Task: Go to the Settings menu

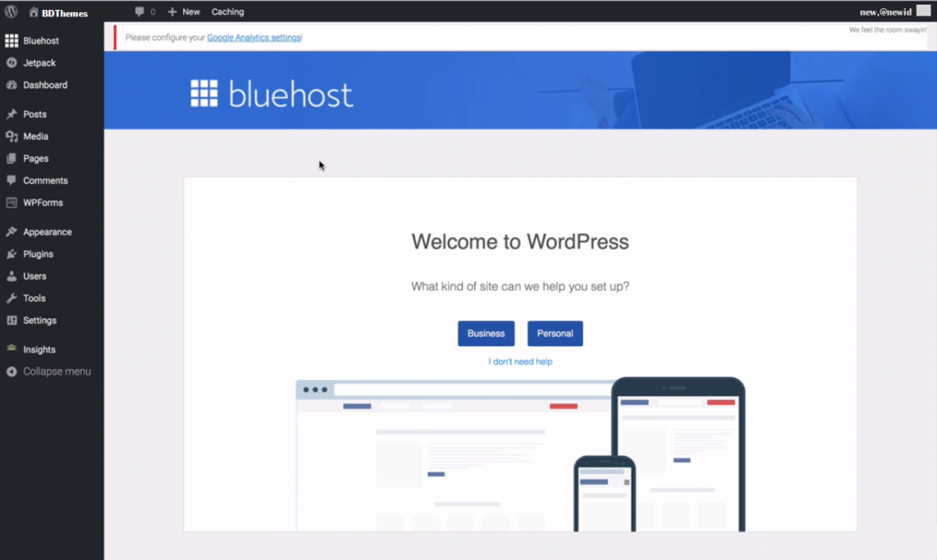Action: pos(39,320)
